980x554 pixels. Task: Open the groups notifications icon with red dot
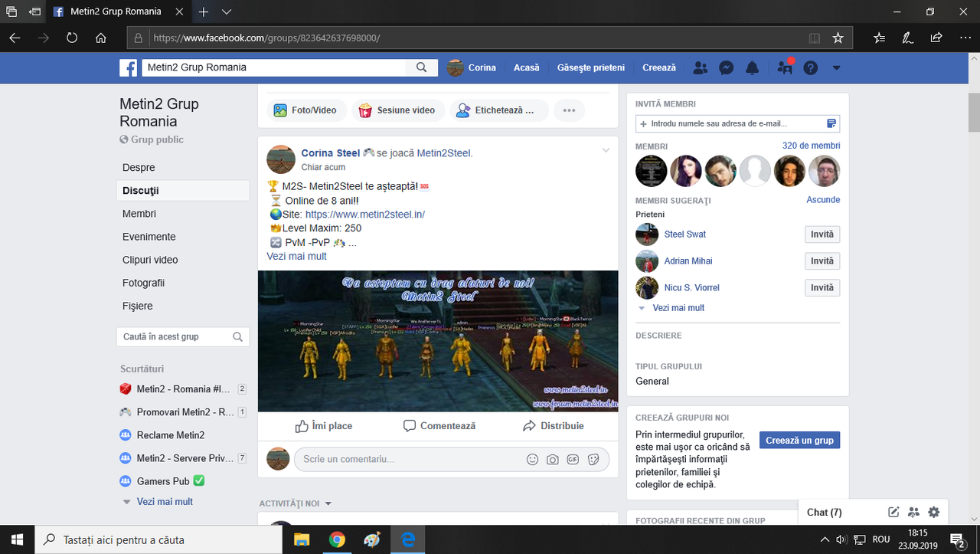click(x=785, y=67)
